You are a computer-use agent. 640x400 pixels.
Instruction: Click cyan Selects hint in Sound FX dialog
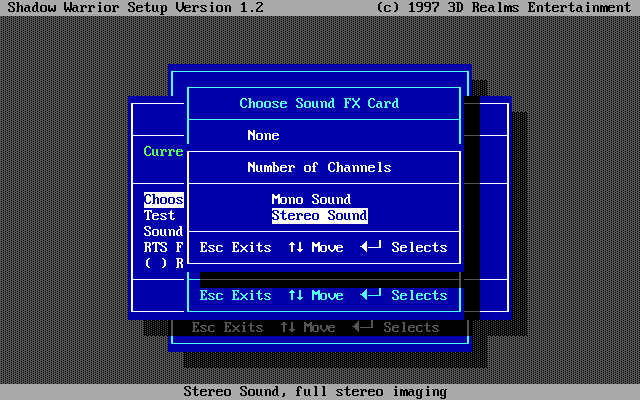(x=419, y=296)
